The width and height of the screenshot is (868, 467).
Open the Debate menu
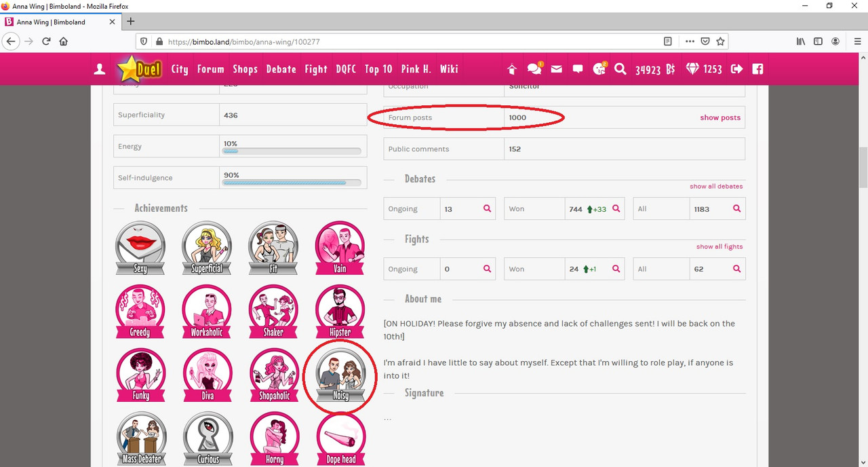pyautogui.click(x=281, y=69)
